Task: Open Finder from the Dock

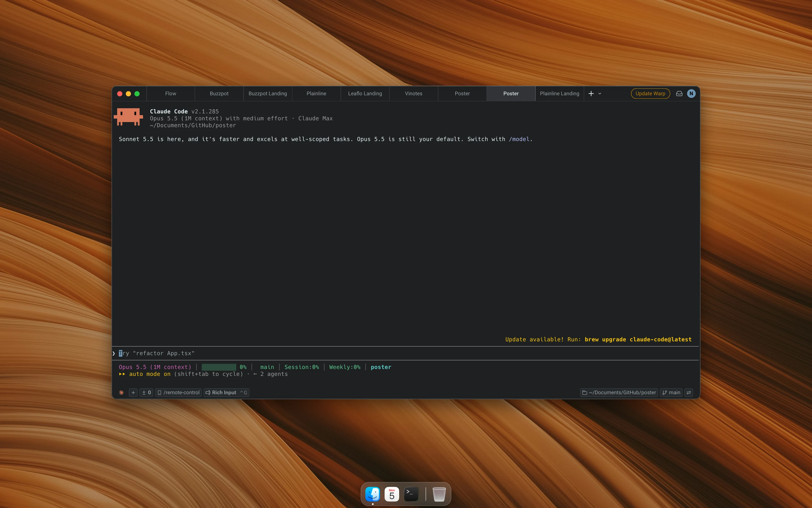Action: pos(372,494)
